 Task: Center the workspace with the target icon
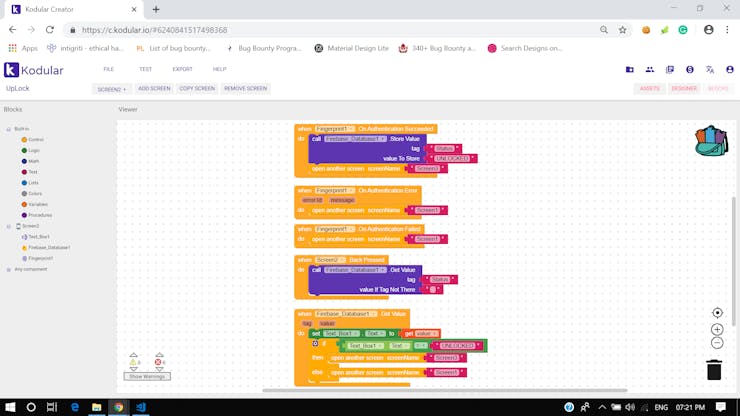click(717, 313)
